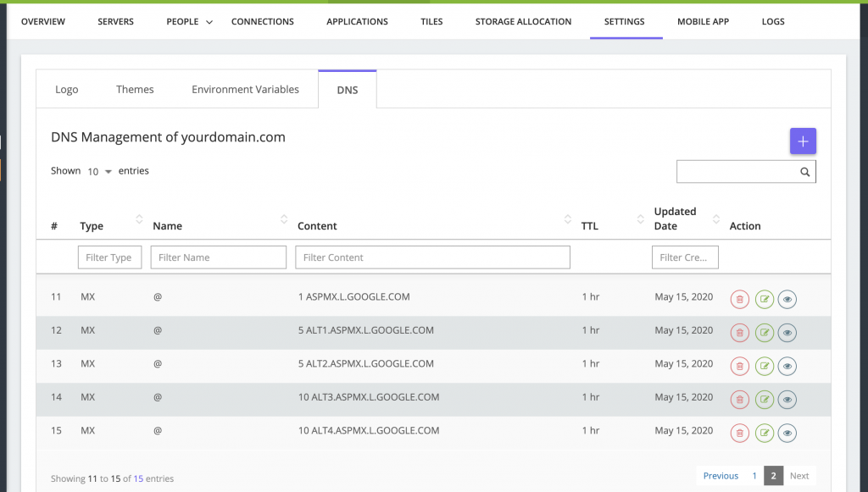This screenshot has width=868, height=492.
Task: Edit the ALT3.ASPMX.L.GOOGLE.COM record
Action: tap(765, 399)
